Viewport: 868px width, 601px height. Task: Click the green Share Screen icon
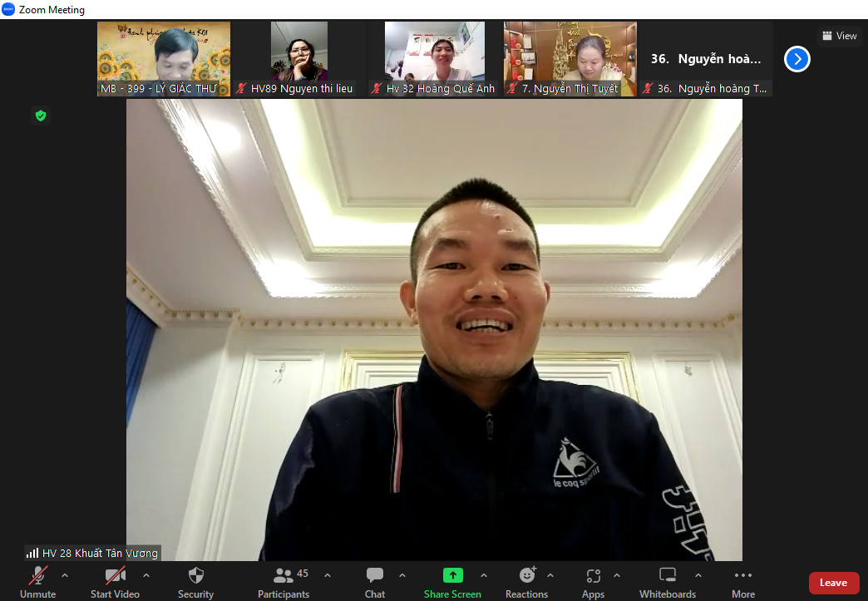[x=452, y=575]
